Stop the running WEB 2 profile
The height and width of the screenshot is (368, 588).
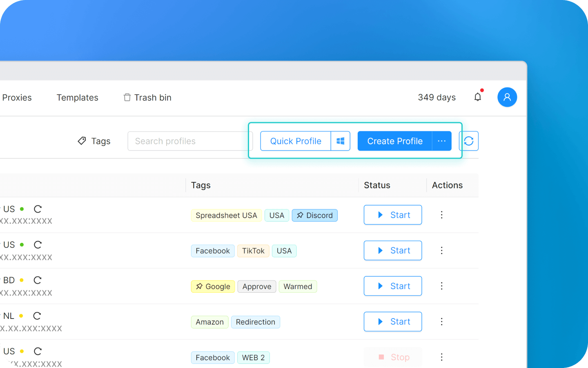coord(393,357)
